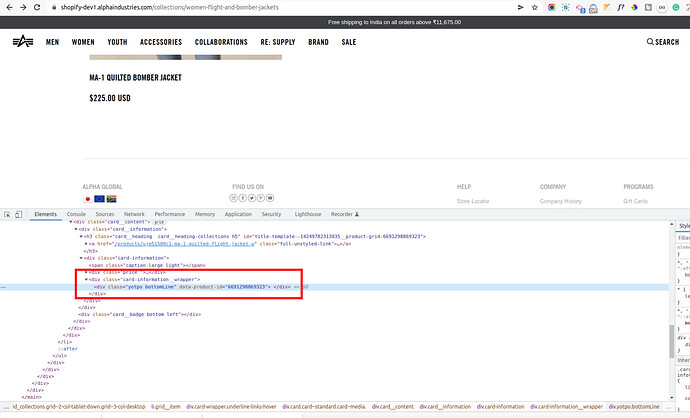
Task: Open the red extension with blue badge
Action: 580,8
